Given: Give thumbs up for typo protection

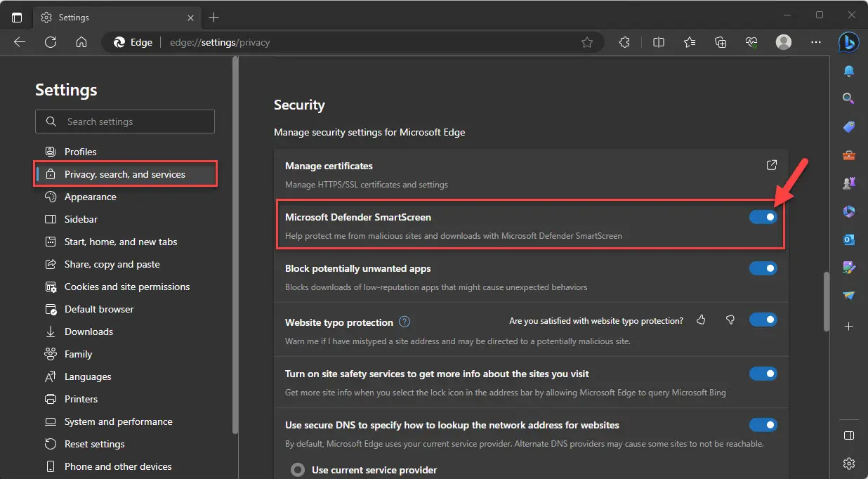Looking at the screenshot, I should tap(701, 320).
